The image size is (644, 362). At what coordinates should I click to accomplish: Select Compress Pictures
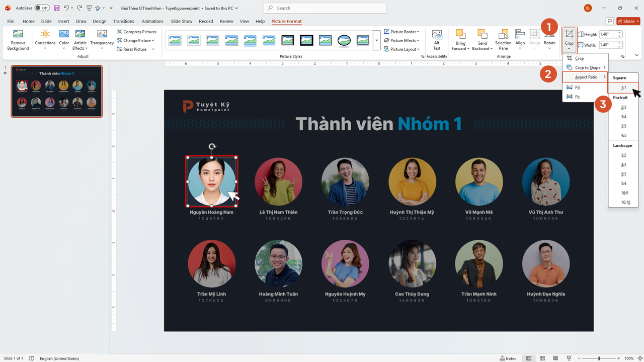pyautogui.click(x=136, y=32)
